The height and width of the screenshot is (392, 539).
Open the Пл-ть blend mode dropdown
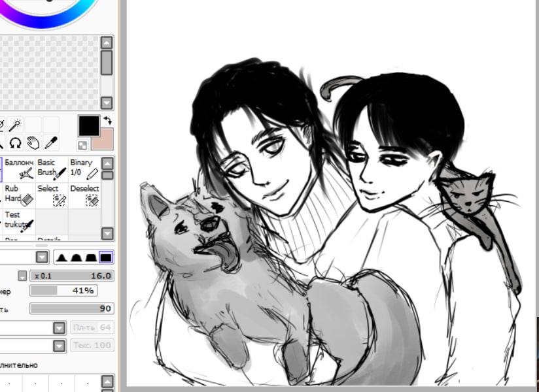coord(59,327)
